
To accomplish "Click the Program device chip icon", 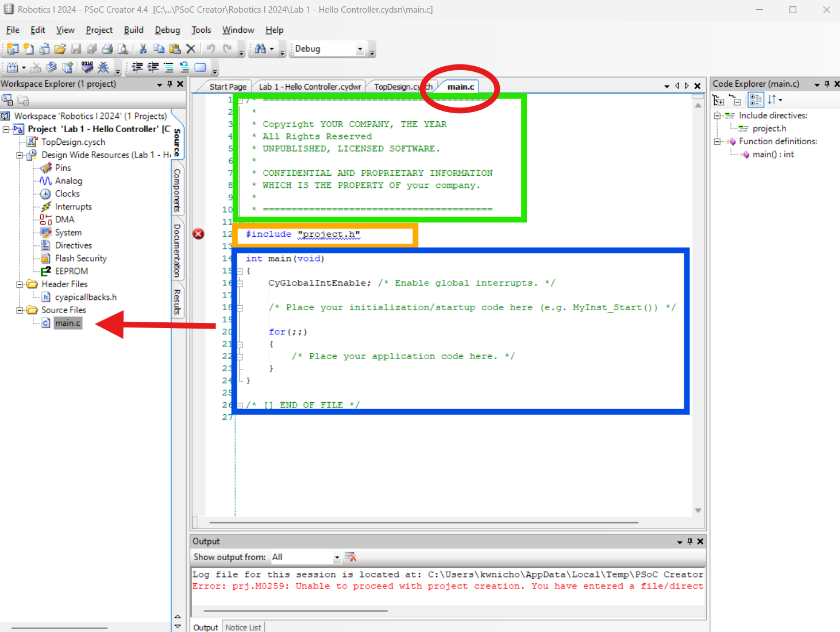I will [x=87, y=67].
